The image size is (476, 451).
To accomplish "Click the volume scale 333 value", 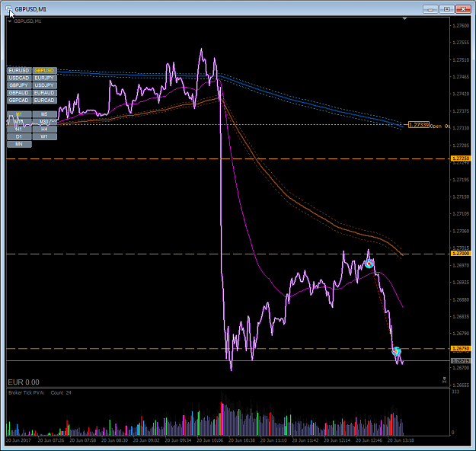I will [455, 392].
